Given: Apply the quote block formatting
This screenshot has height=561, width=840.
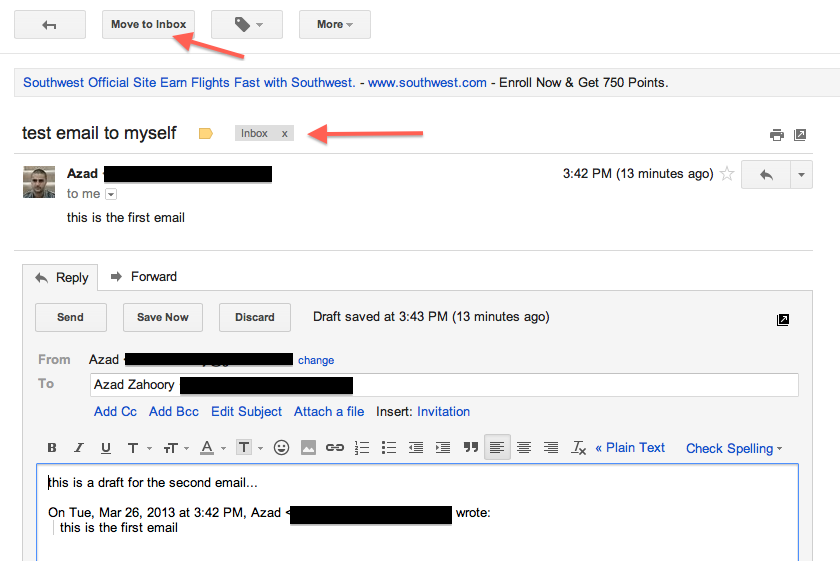Looking at the screenshot, I should coord(470,448).
